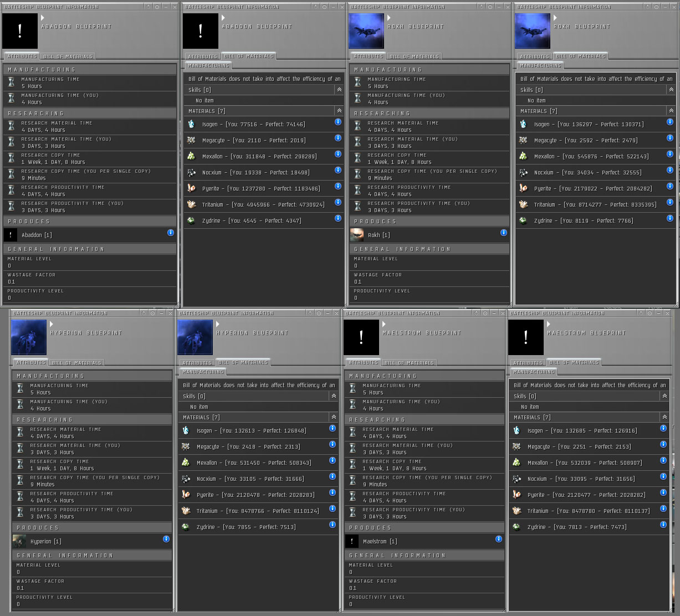Show info for Mexallon in Abaddon materials
680x616 pixels.
pyautogui.click(x=338, y=154)
